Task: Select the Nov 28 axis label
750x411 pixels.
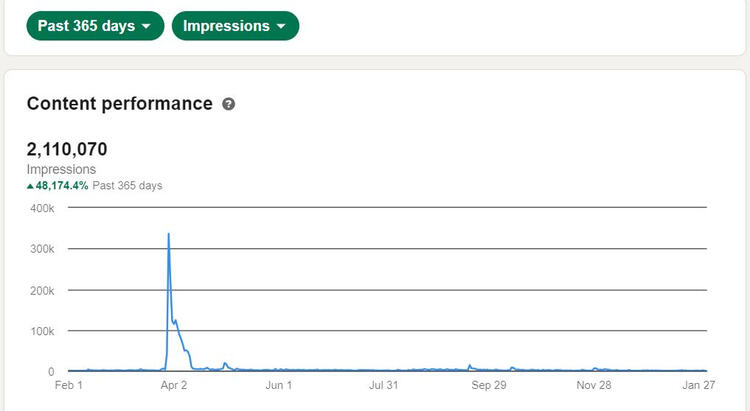Action: pos(594,385)
